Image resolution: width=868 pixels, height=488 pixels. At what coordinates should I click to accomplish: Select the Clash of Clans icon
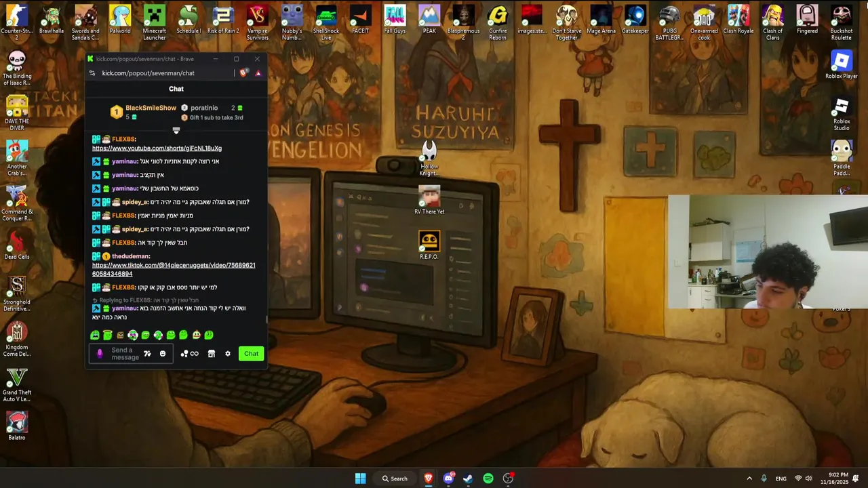coord(772,22)
